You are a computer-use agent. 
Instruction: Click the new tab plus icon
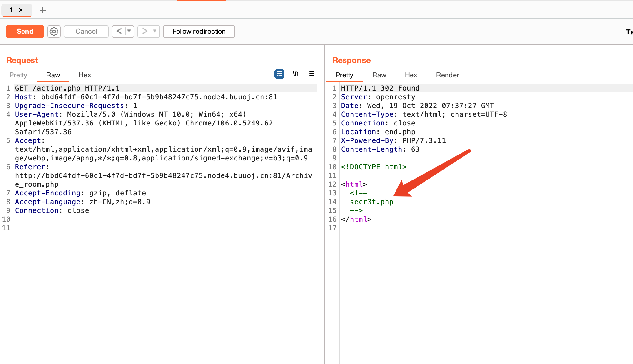[x=42, y=10]
